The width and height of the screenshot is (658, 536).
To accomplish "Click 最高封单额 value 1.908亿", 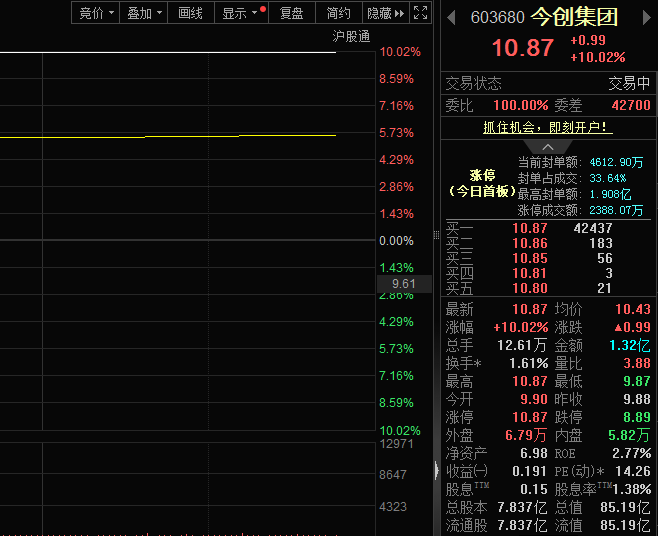I will 610,194.
